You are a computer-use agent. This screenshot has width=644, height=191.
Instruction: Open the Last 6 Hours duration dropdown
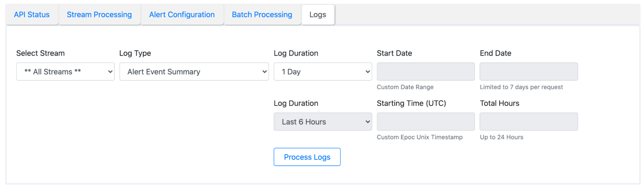322,122
